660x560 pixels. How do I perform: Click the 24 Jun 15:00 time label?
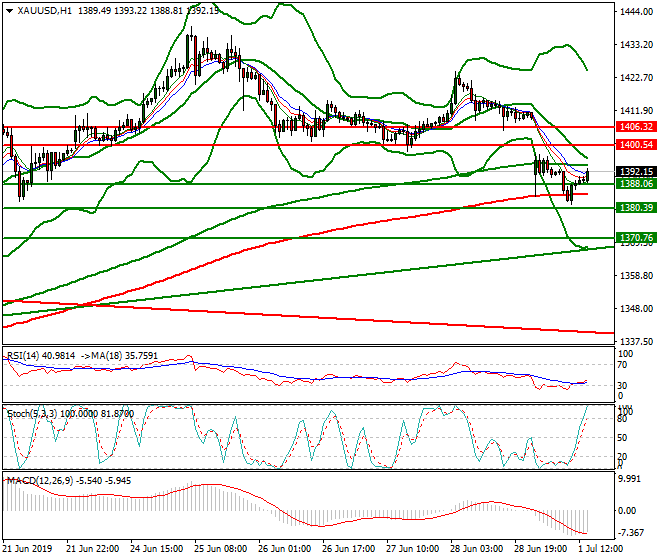tap(157, 549)
